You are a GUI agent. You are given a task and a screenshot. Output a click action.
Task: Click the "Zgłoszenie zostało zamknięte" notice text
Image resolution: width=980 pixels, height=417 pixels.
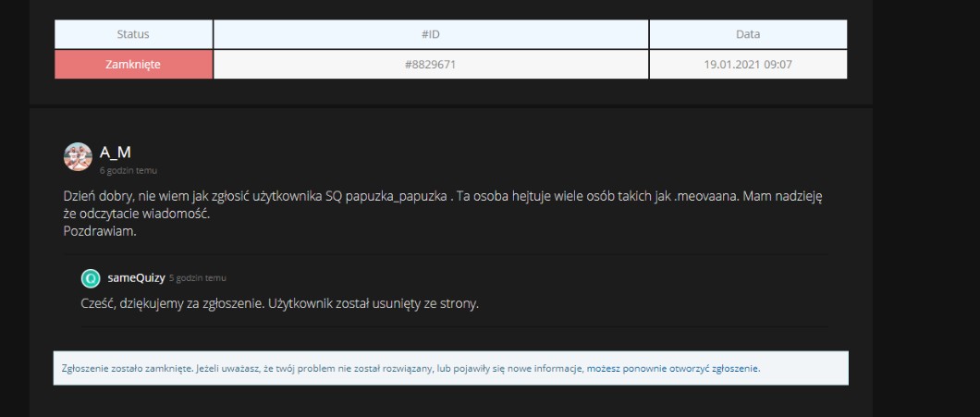coord(127,368)
